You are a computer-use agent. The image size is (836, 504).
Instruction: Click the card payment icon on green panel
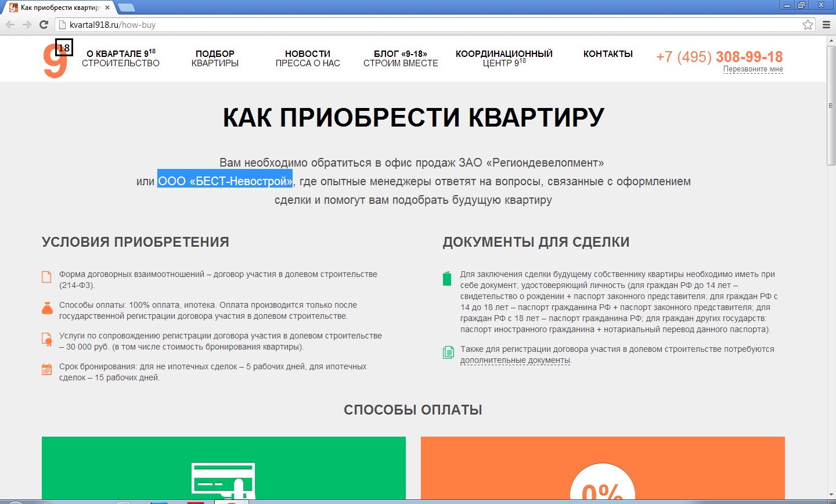point(223,481)
